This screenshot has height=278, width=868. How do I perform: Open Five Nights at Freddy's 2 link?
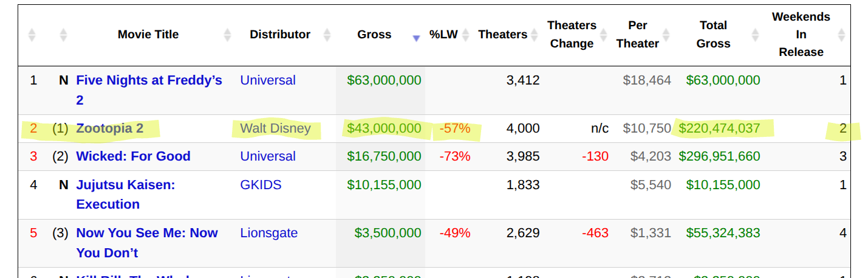click(149, 80)
